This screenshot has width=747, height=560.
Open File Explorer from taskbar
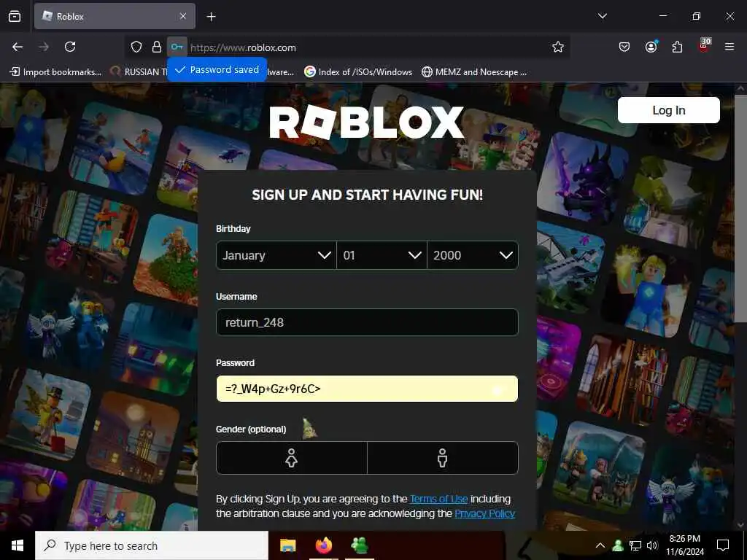tap(287, 545)
